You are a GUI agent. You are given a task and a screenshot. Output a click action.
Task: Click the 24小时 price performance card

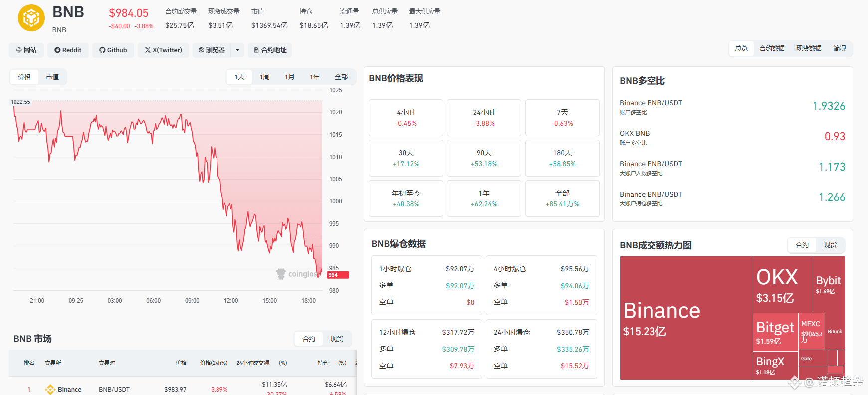[484, 118]
